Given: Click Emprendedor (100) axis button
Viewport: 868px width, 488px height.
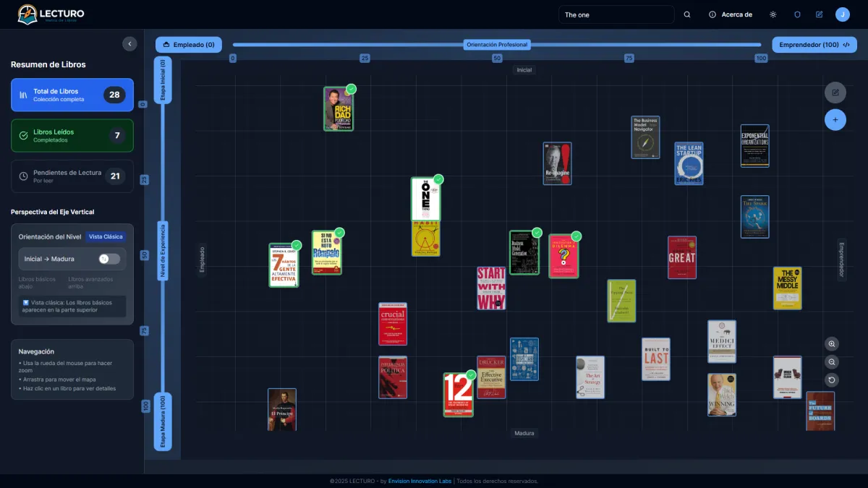Looking at the screenshot, I should (814, 45).
